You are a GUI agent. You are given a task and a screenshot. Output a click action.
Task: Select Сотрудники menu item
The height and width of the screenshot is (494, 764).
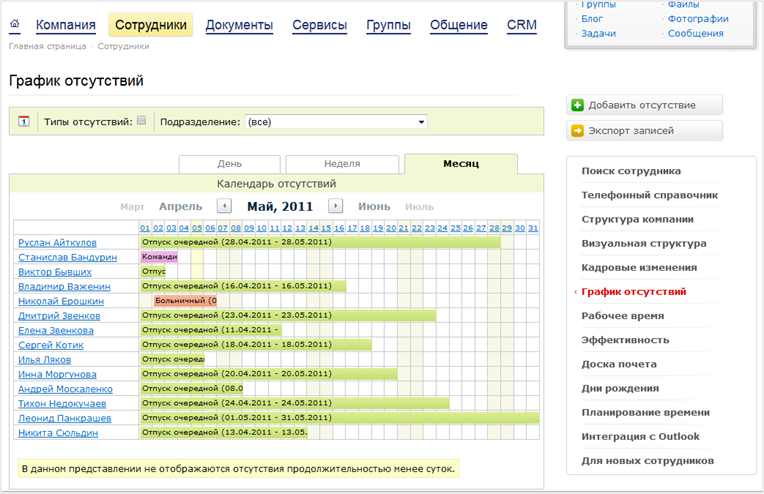pyautogui.click(x=151, y=25)
